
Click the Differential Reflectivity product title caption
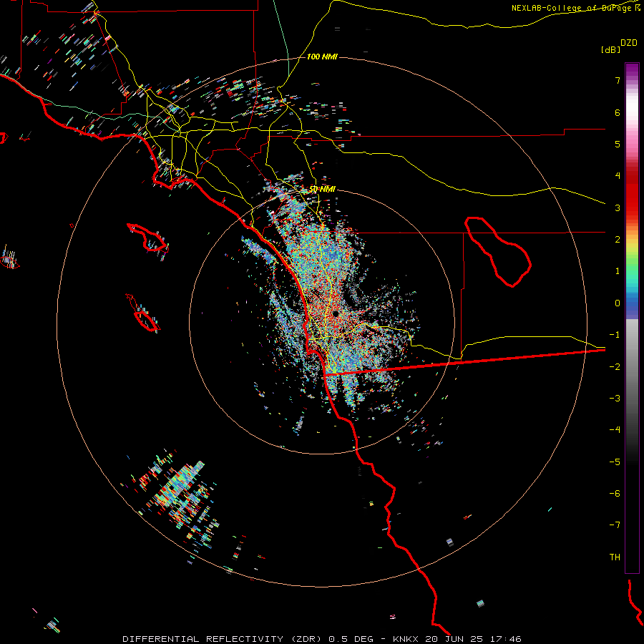[x=321, y=639]
